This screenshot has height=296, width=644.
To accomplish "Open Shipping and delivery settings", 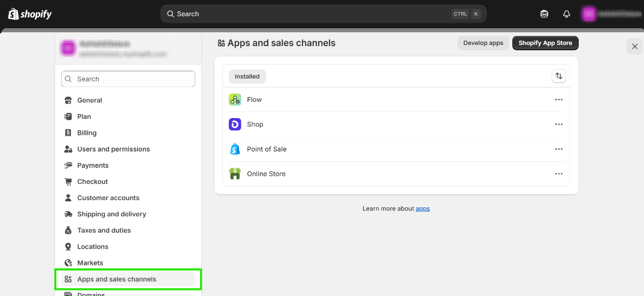I will (111, 214).
